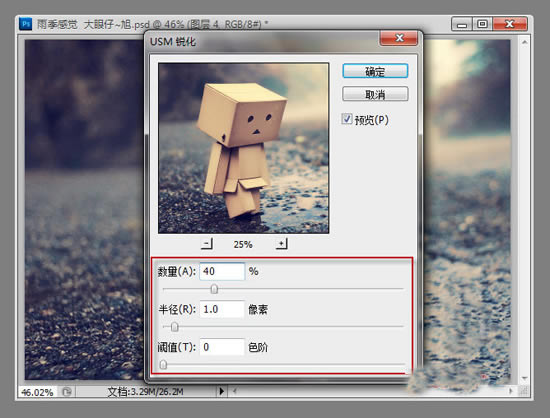Viewport: 550px width, 418px height.
Task: Click the Photoshop Ps icon in title bar
Action: (26, 24)
